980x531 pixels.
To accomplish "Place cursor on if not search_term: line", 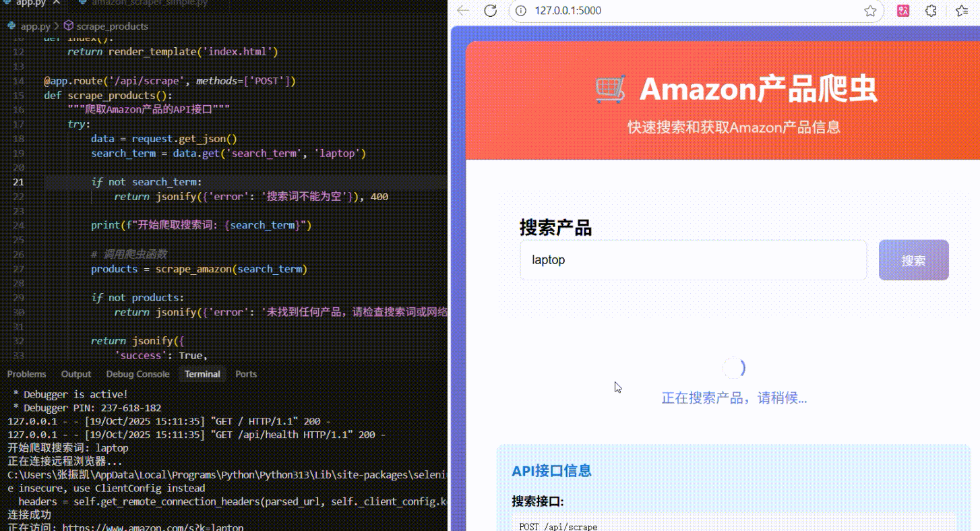I will coord(146,182).
